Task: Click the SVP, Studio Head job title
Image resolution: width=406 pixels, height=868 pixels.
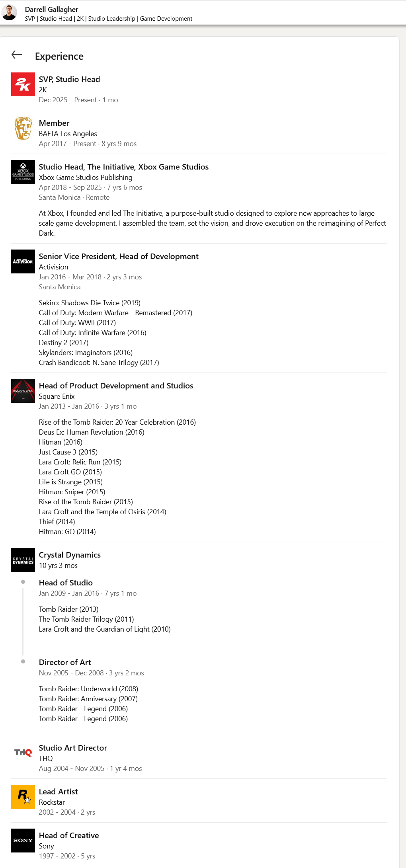Action: tap(69, 79)
